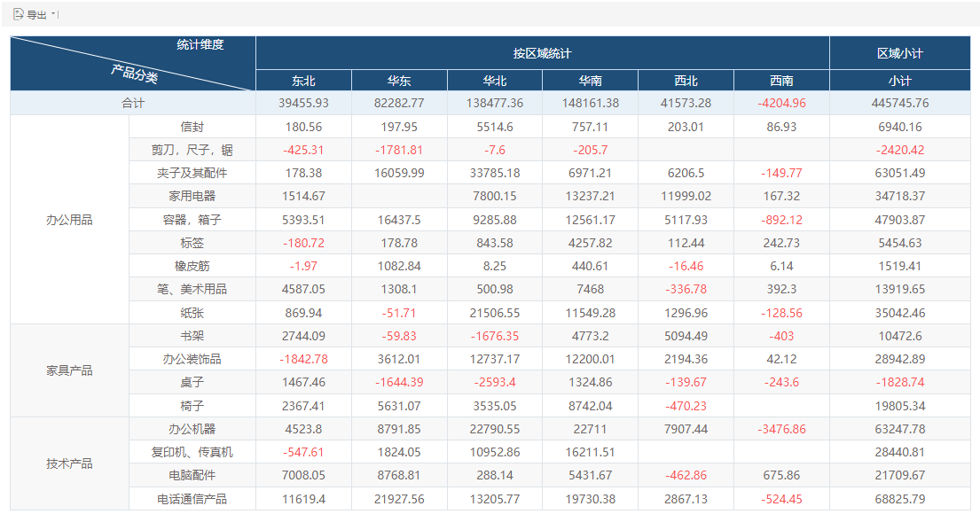
Task: Click the 按区域统计 header cell
Action: tap(543, 53)
